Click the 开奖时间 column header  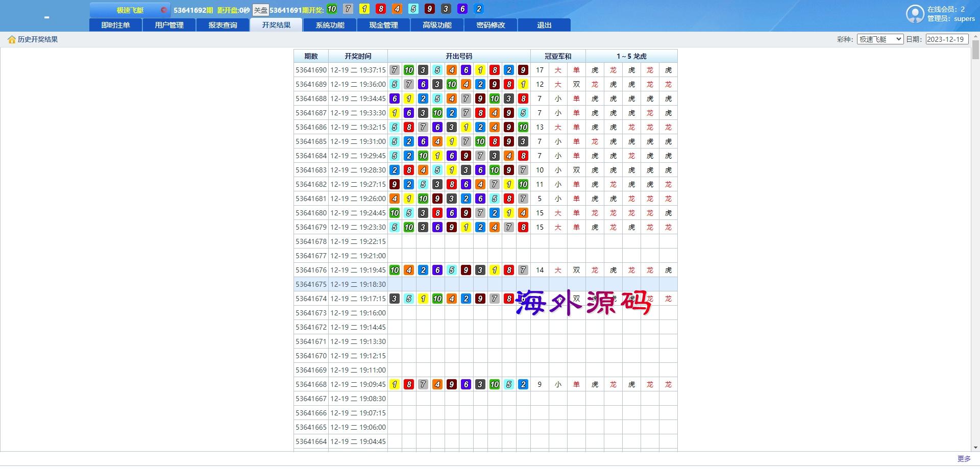tap(358, 56)
